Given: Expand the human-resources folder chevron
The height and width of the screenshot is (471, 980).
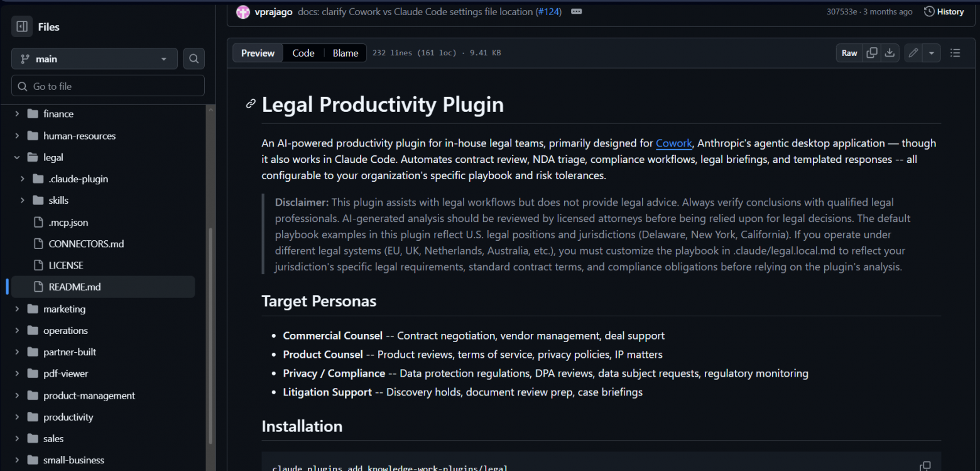Looking at the screenshot, I should [x=17, y=136].
